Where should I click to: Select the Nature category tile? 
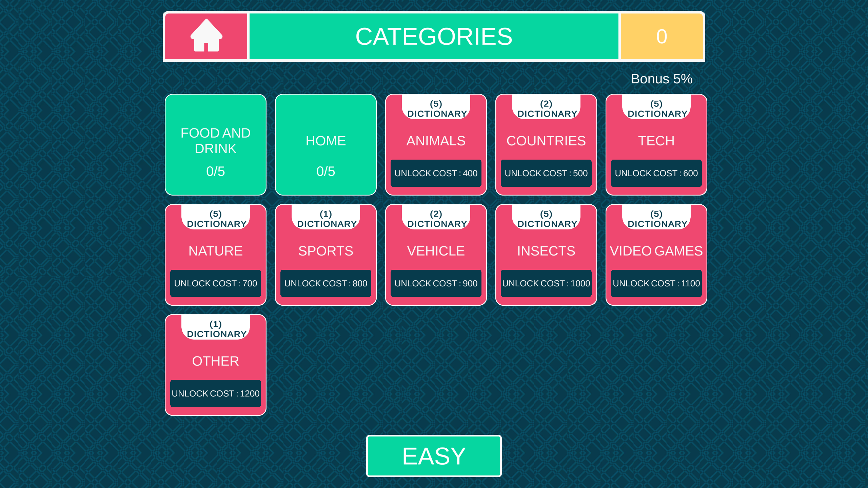click(x=215, y=251)
